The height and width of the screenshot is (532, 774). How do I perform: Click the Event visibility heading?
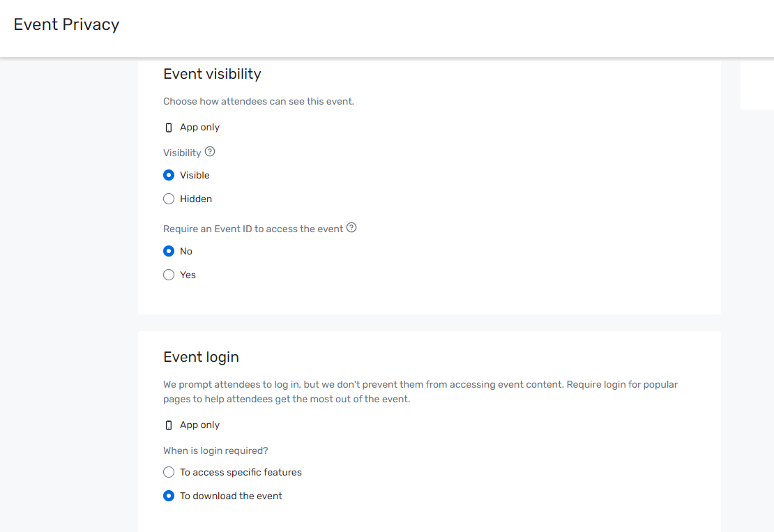click(x=212, y=74)
